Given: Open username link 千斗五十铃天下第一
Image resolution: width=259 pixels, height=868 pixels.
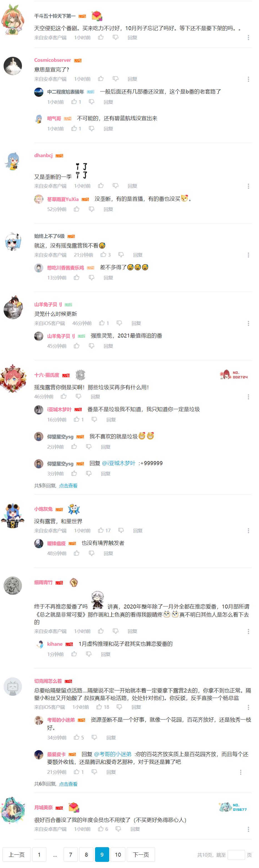Looking at the screenshot, I should 55,16.
